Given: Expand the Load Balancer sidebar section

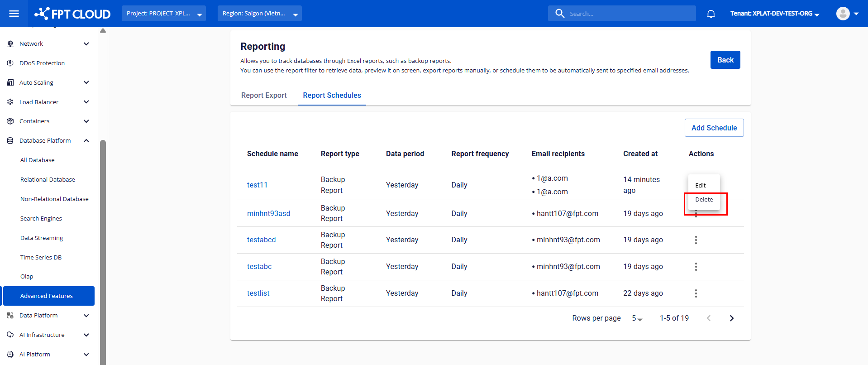Looking at the screenshot, I should [x=86, y=102].
